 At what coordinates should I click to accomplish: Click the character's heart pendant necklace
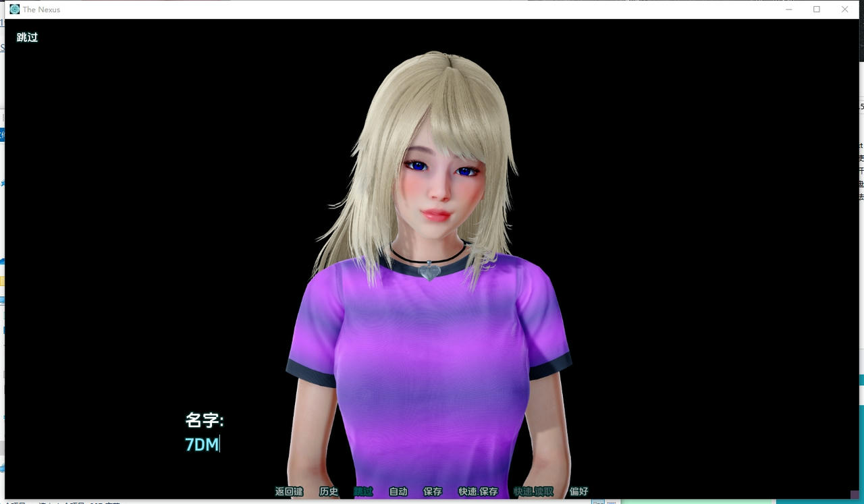click(x=428, y=273)
